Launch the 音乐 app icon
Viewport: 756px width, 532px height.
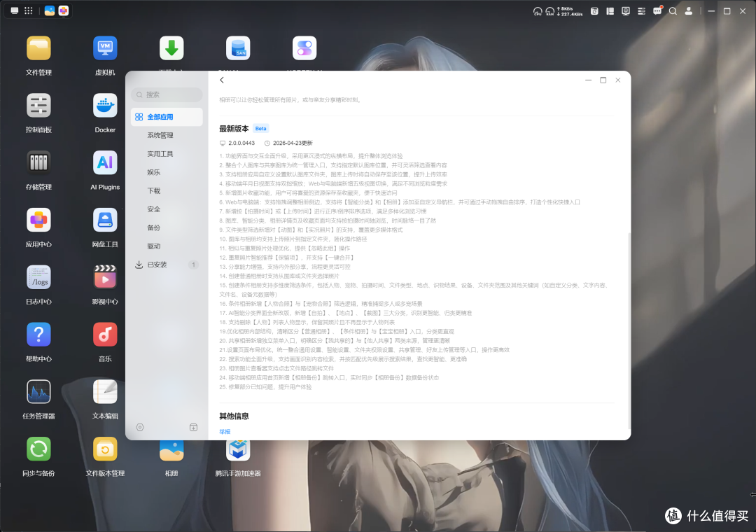pyautogui.click(x=105, y=335)
